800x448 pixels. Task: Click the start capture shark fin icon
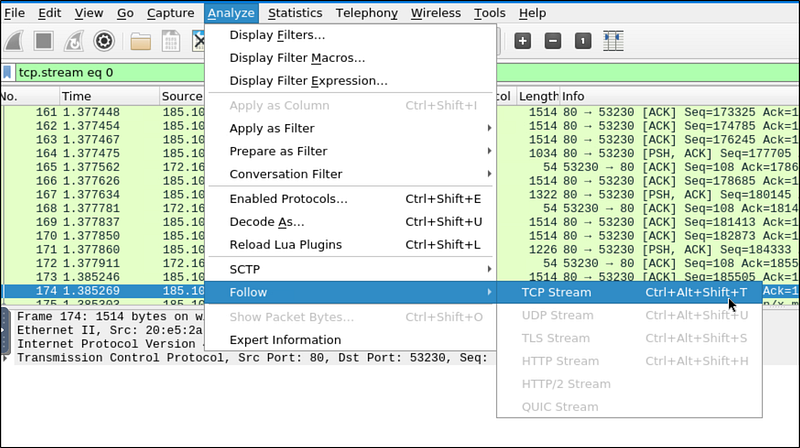(x=14, y=41)
